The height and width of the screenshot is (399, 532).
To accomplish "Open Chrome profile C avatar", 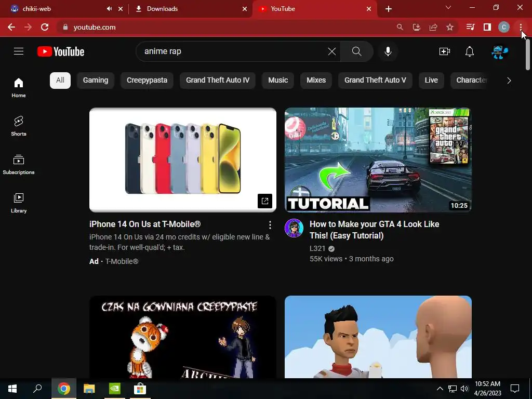I will 504,27.
